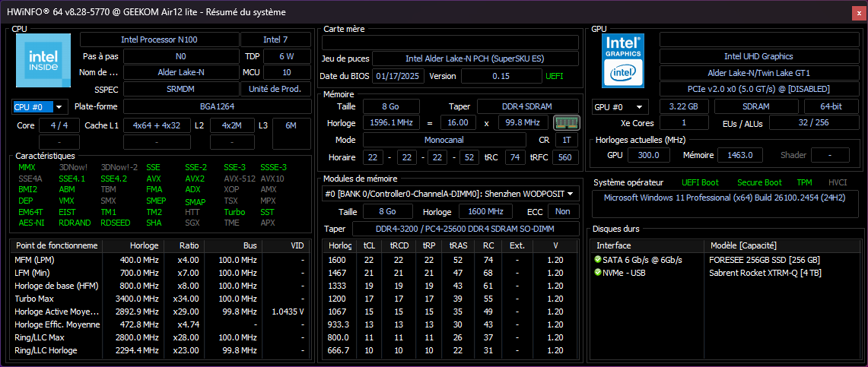868x367 pixels.
Task: Click the module clock 1600 MHz field
Action: (x=487, y=211)
